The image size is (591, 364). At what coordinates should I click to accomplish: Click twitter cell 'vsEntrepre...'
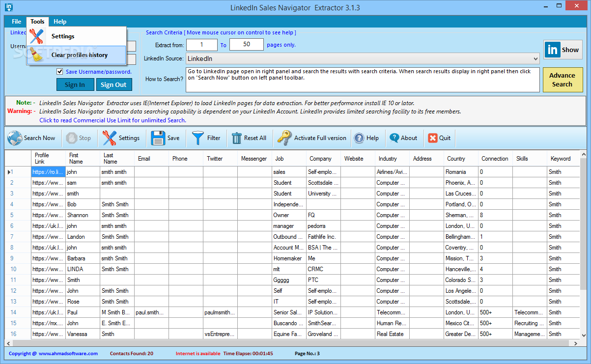tap(220, 334)
